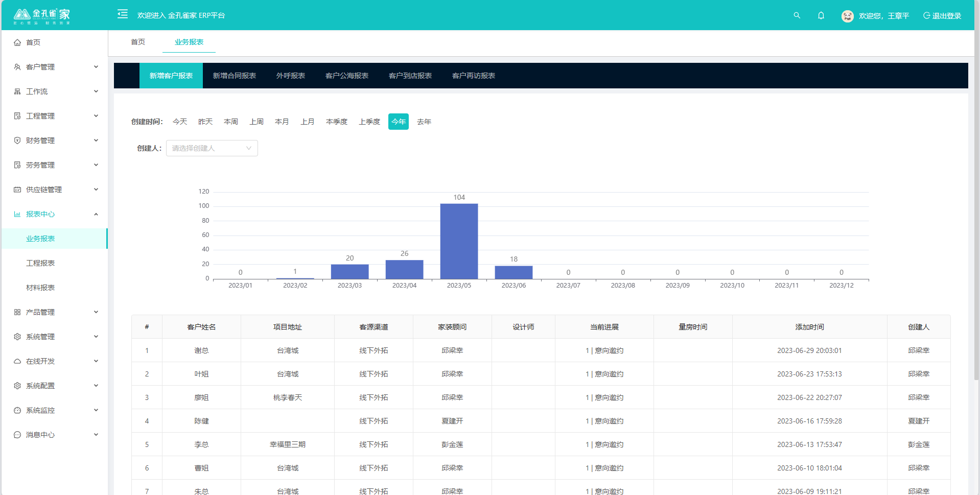Screen dimensions: 980x495
Task: Click the 财务管理 shield icon
Action: (17, 140)
